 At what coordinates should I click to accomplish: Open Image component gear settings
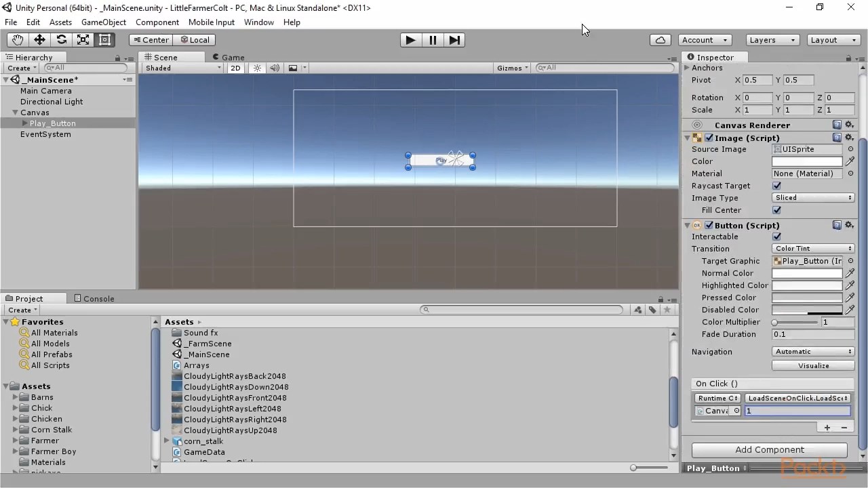(x=848, y=138)
